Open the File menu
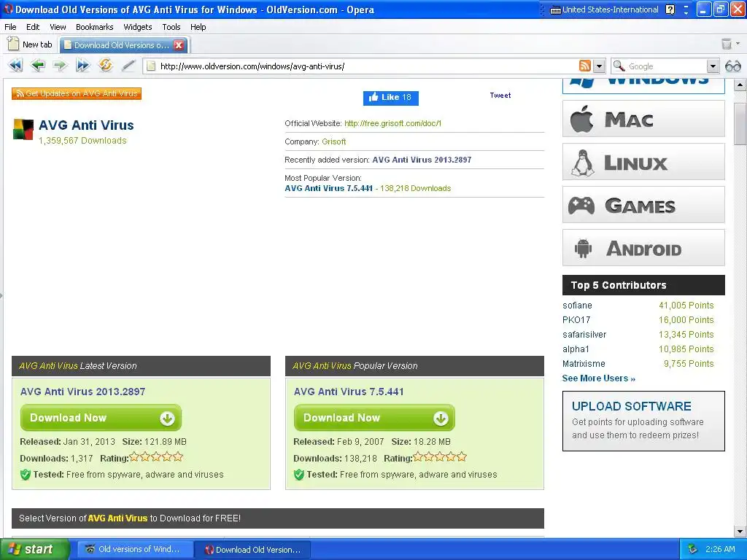 pyautogui.click(x=10, y=27)
